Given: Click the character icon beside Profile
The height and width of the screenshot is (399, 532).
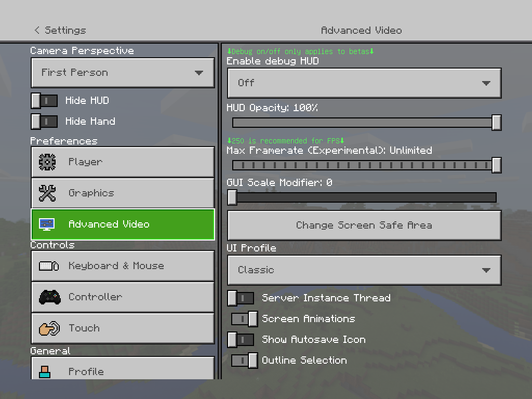Looking at the screenshot, I should click(x=45, y=372).
